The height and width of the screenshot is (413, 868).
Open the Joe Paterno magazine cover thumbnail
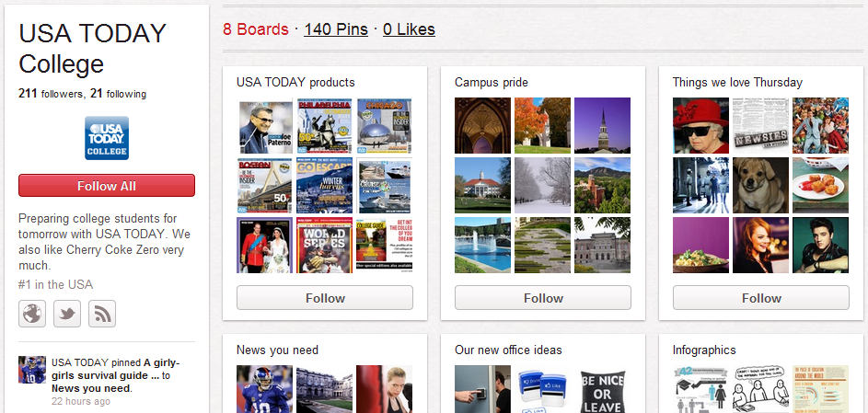265,126
